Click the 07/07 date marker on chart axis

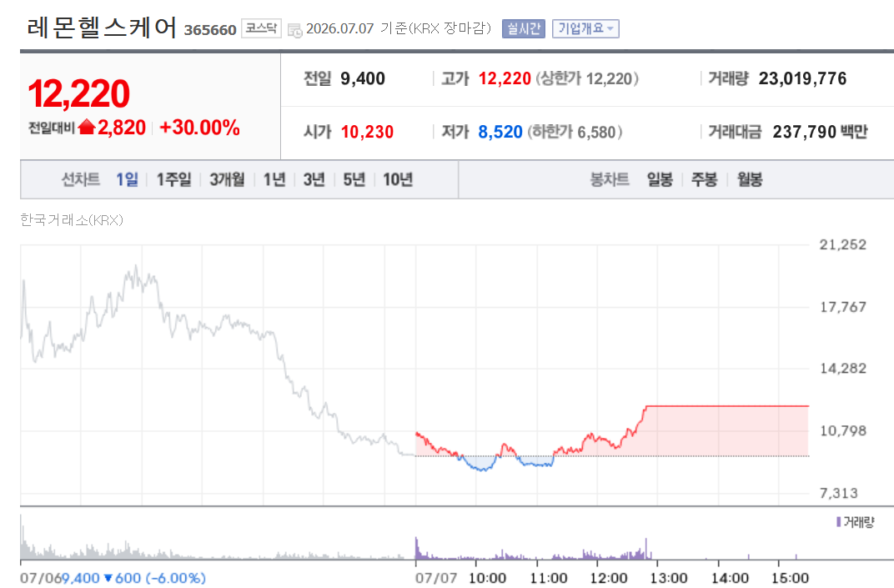click(x=436, y=578)
